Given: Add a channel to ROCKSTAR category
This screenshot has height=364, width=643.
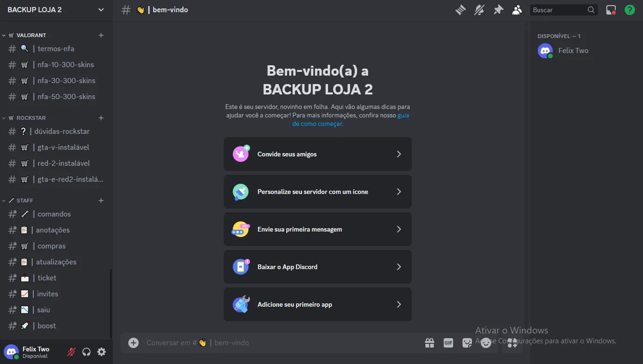Looking at the screenshot, I should point(101,118).
